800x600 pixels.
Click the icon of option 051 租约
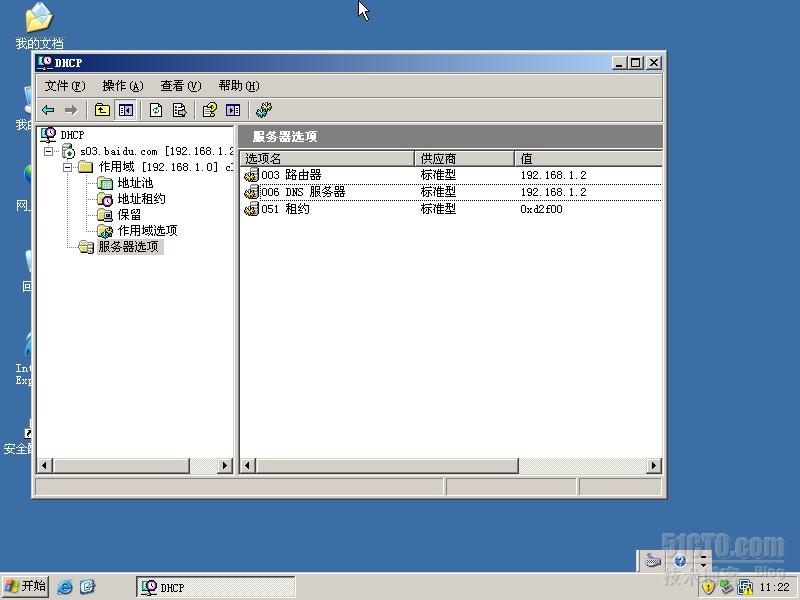[252, 209]
